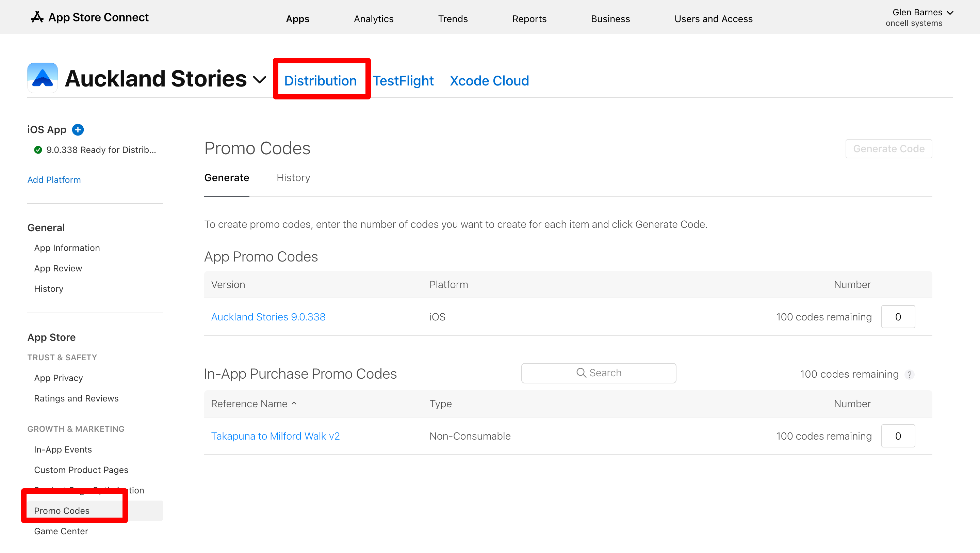Sort by Reference Name column arrow
The image size is (980, 553).
294,404
